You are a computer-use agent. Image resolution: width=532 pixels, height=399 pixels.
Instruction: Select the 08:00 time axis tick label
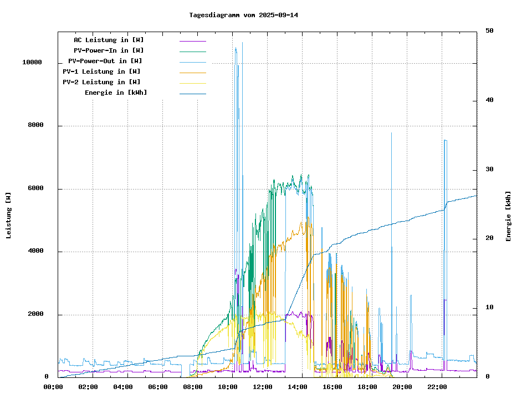193,387
